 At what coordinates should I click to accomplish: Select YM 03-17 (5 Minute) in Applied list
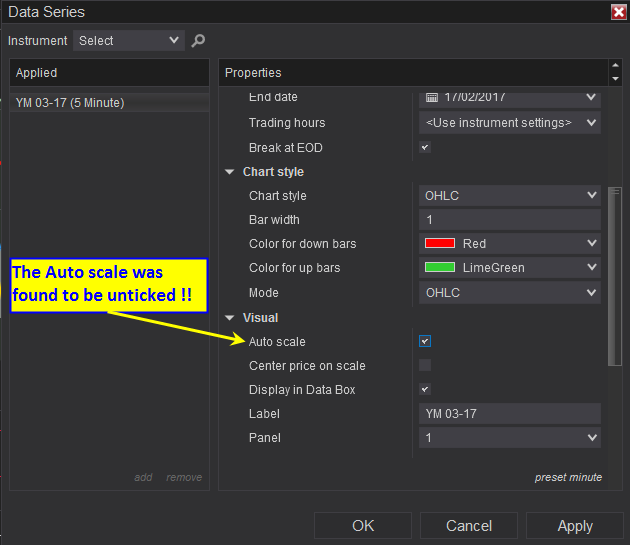[x=109, y=102]
